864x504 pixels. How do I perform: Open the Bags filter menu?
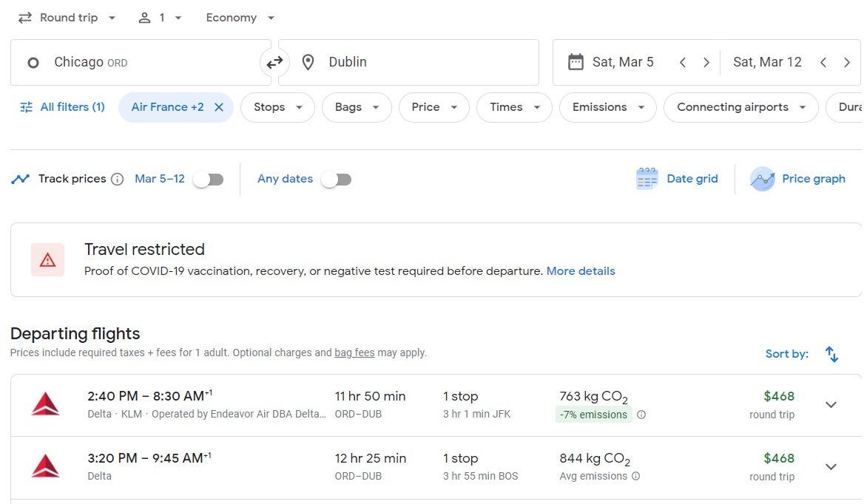pos(357,107)
